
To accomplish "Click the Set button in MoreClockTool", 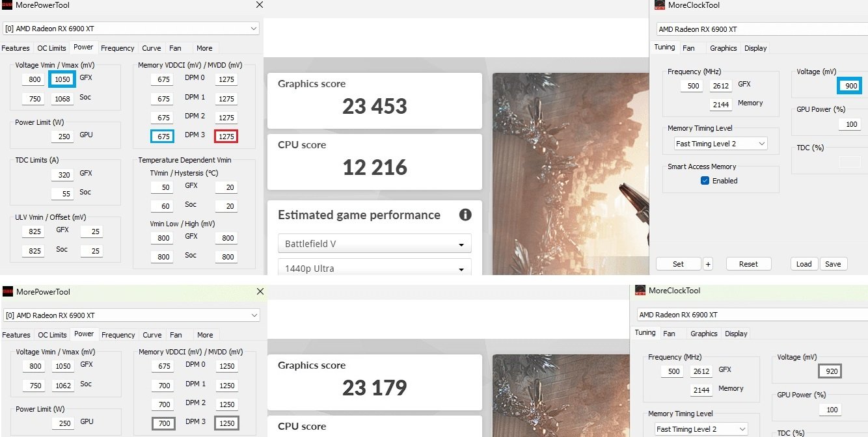I will [678, 264].
